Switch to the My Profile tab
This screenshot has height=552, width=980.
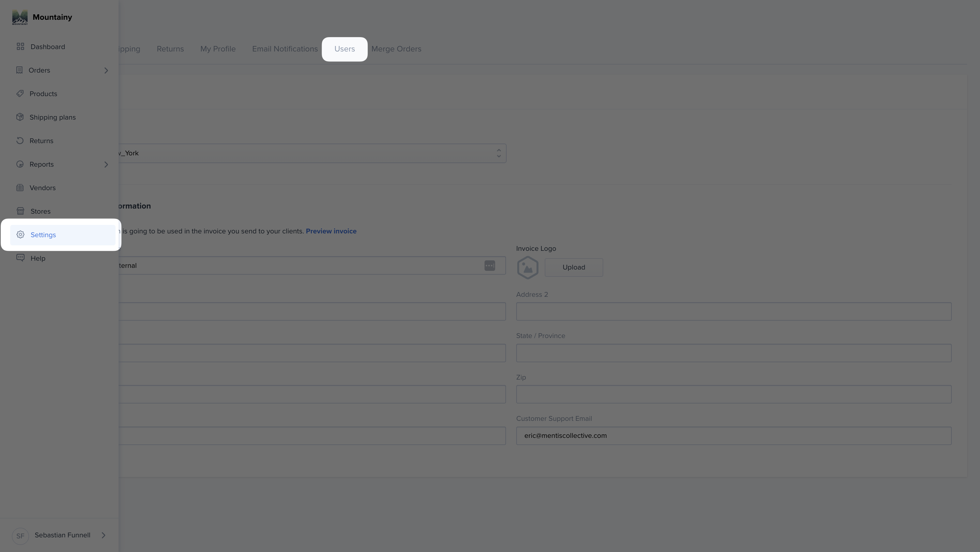(218, 49)
